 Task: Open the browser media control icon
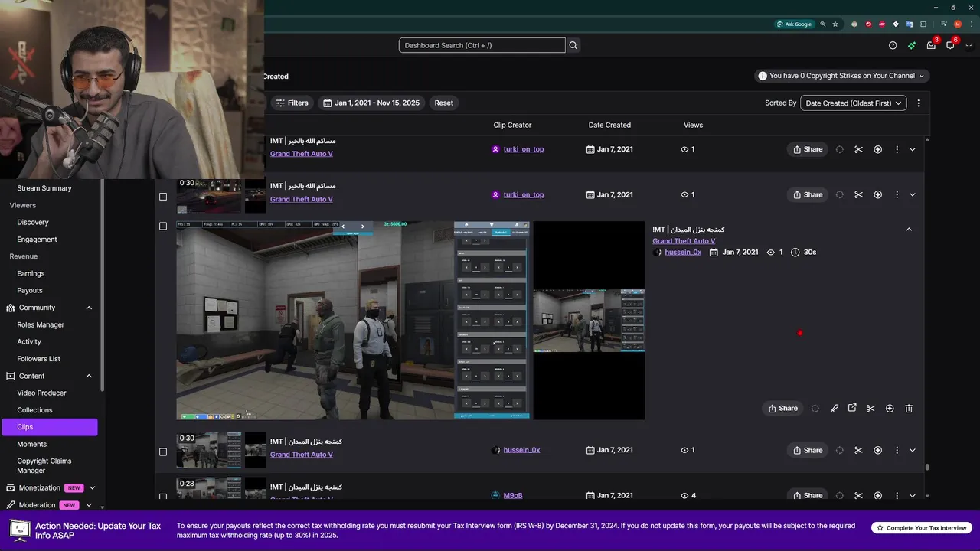[x=943, y=24]
